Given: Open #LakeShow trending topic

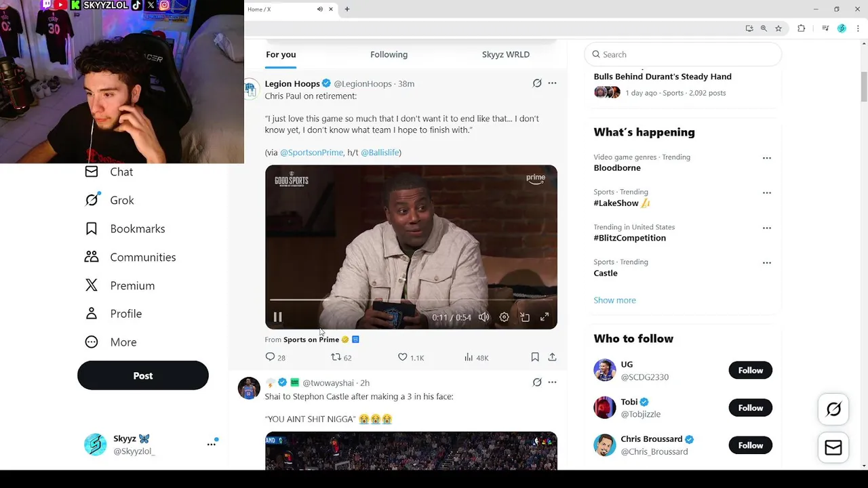Looking at the screenshot, I should coord(622,203).
